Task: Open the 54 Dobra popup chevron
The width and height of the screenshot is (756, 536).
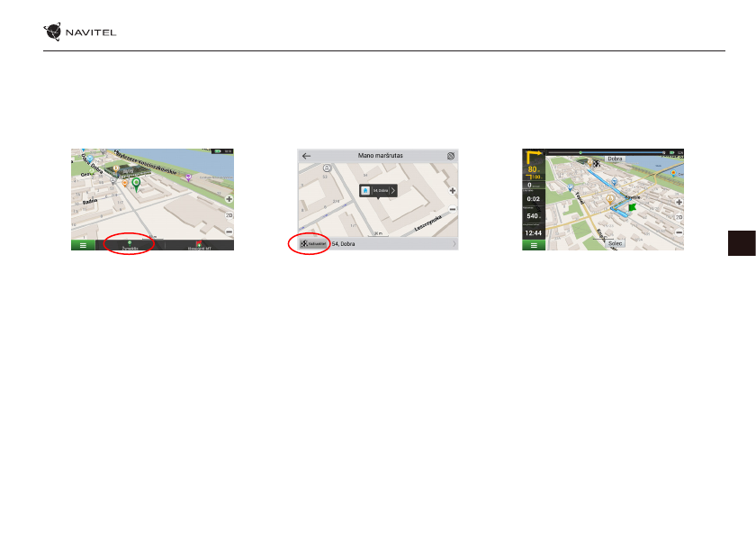Action: click(392, 191)
